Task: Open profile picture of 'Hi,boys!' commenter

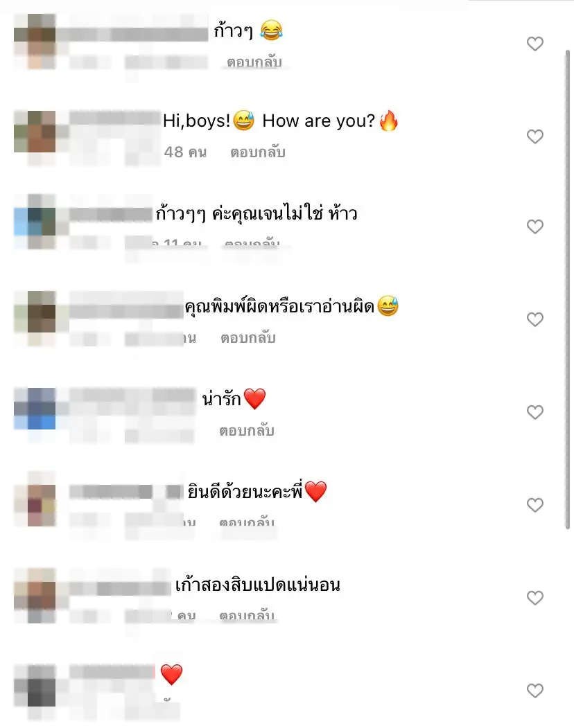Action: 35,132
